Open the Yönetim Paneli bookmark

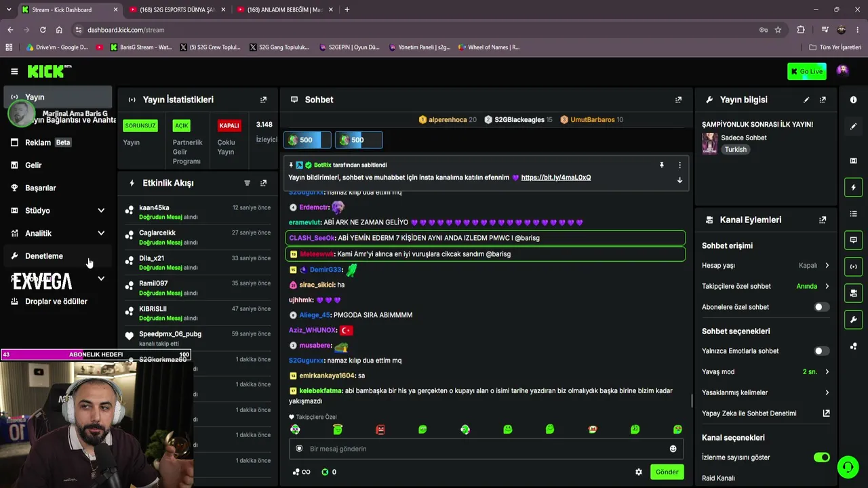[420, 47]
